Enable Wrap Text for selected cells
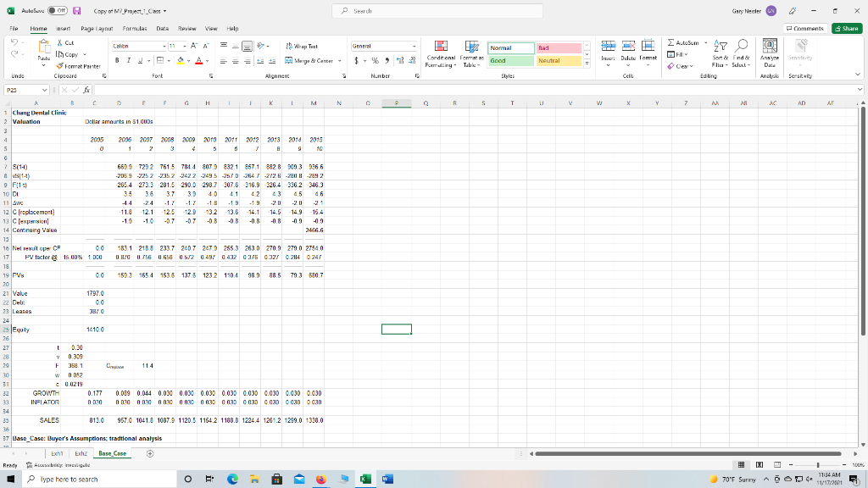Viewport: 868px width, 488px height. point(305,46)
